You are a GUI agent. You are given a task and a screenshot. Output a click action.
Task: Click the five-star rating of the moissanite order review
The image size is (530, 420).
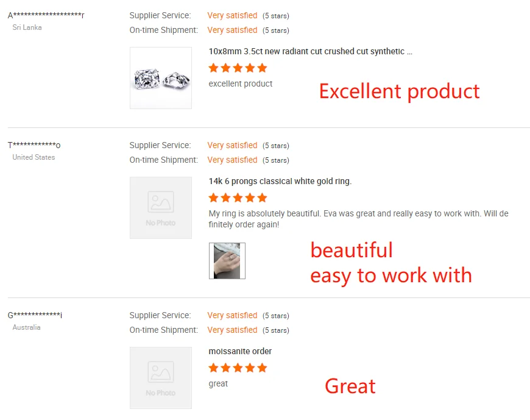point(238,368)
